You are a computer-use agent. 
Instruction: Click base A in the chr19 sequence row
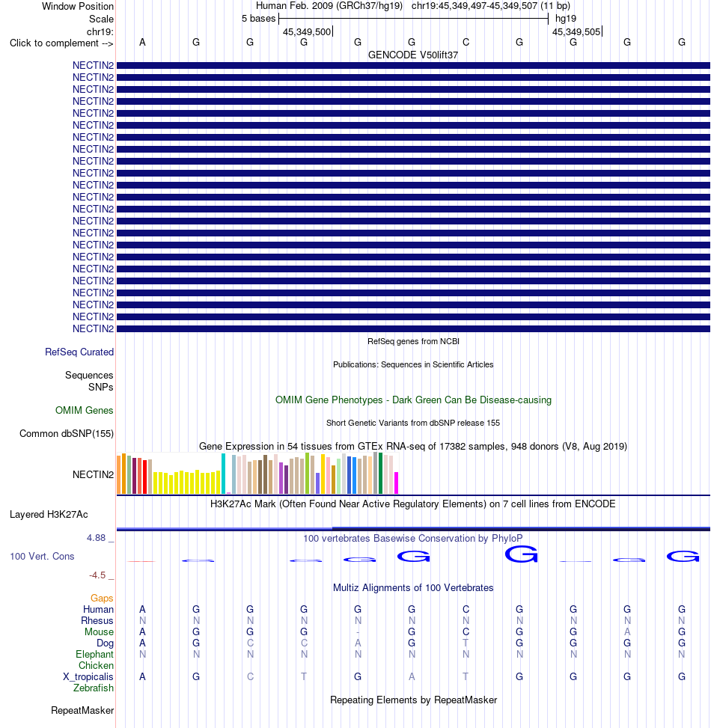[142, 42]
